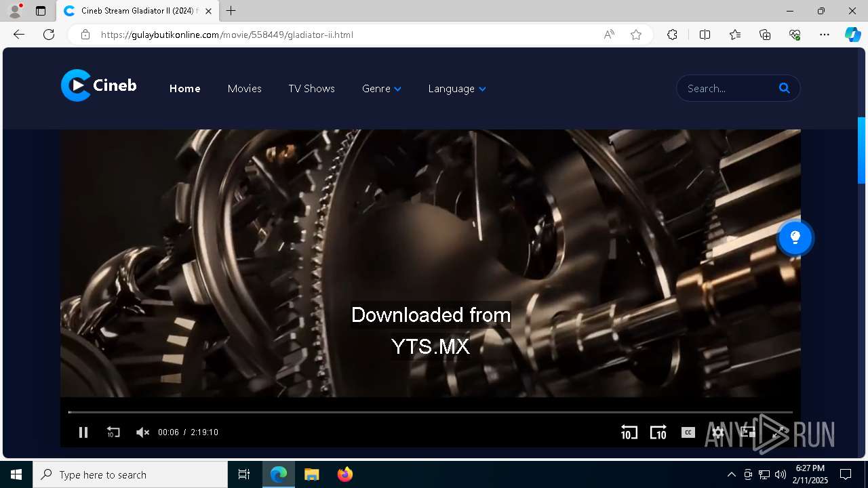The width and height of the screenshot is (868, 488).
Task: Seek along the video progress bar
Action: (430, 412)
